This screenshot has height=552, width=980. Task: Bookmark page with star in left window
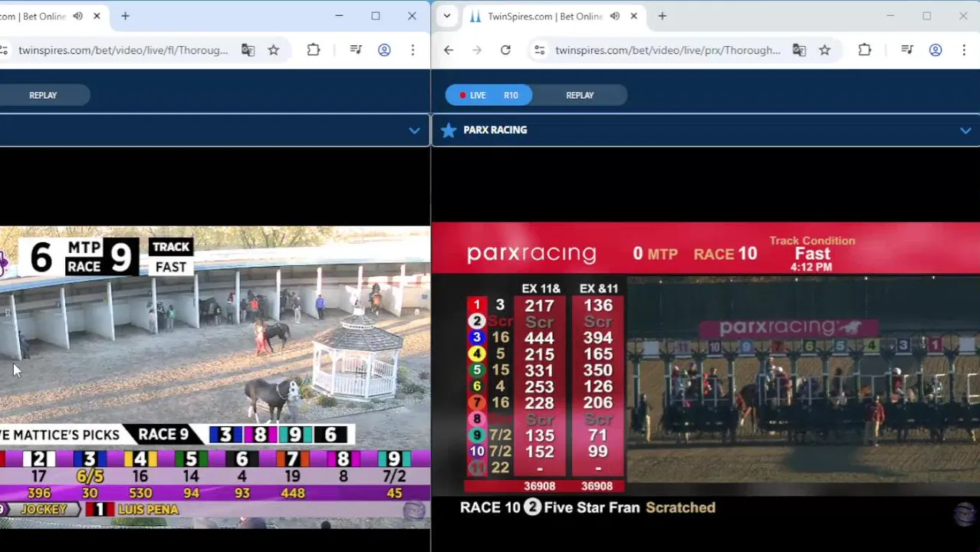pos(274,50)
